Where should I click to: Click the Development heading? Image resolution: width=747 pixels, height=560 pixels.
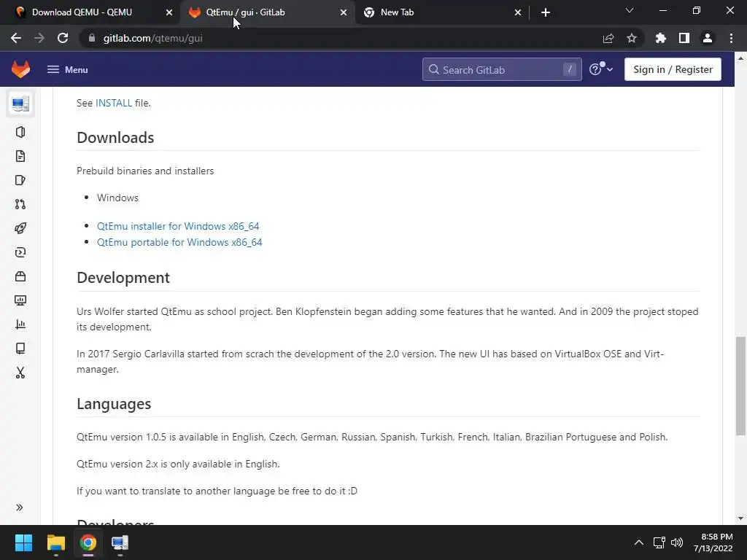123,278
